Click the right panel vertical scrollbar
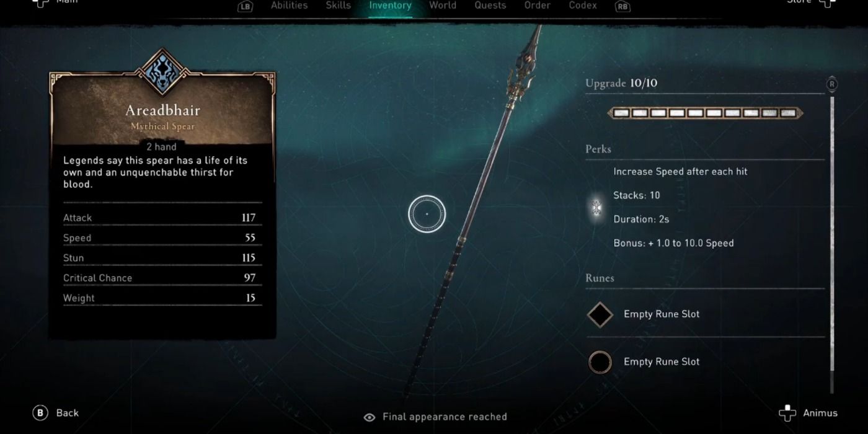Screen dimensions: 868x434 click(832, 243)
